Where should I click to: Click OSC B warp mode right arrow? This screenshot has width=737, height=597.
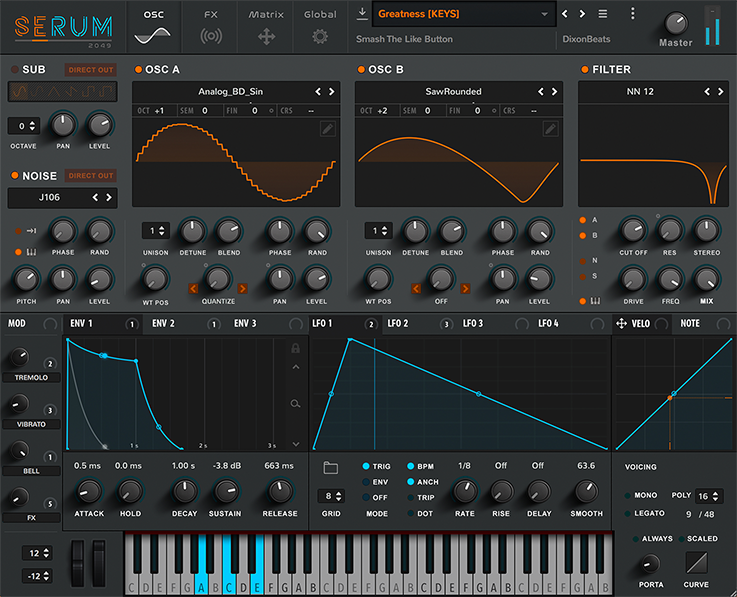click(465, 288)
